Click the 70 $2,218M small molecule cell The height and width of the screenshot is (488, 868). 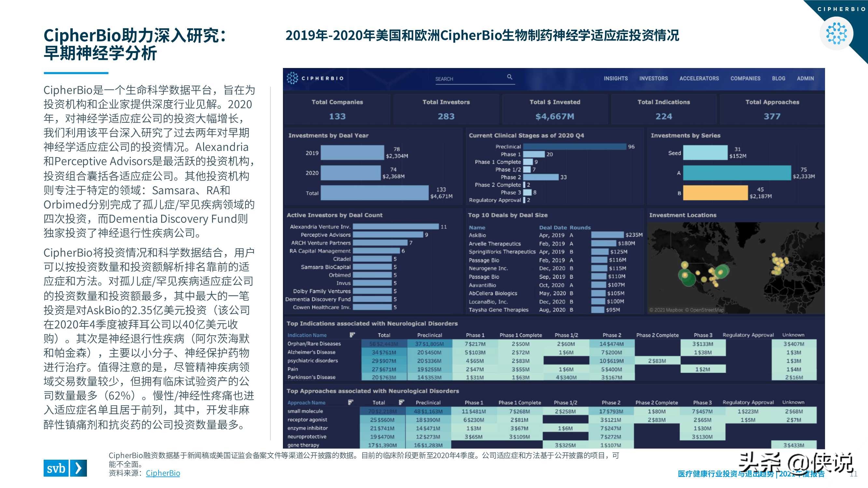(382, 411)
